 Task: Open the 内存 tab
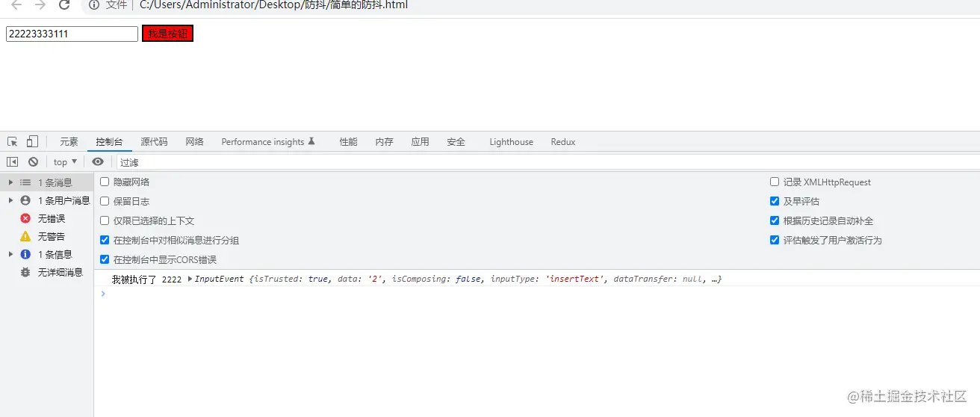384,142
